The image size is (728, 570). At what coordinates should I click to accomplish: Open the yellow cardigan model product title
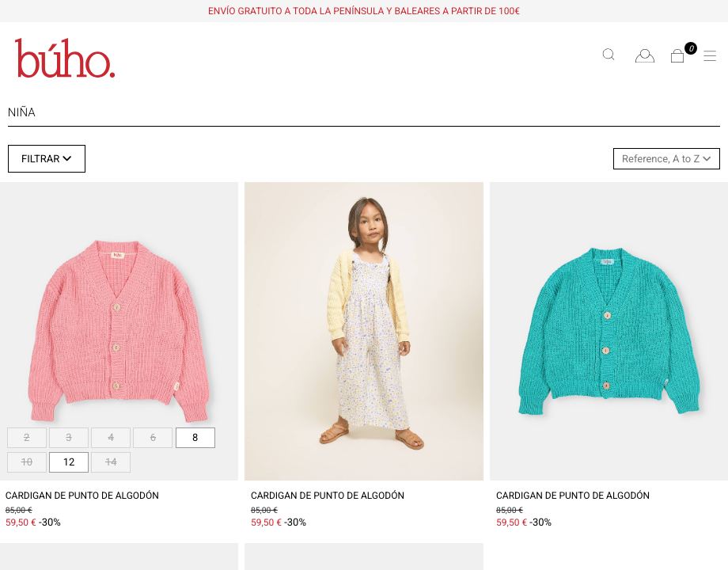click(x=328, y=496)
